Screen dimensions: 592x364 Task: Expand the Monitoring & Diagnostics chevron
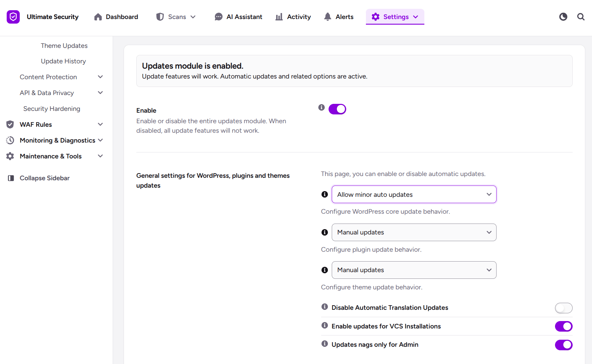click(x=100, y=140)
